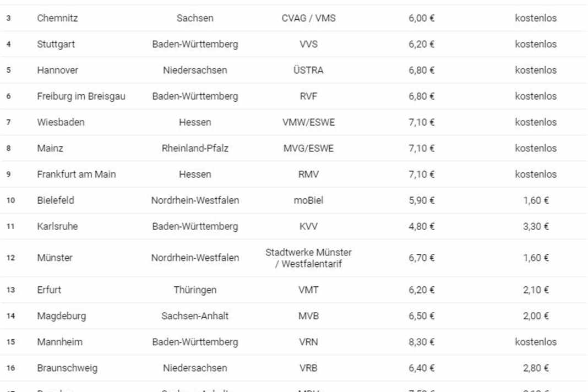Click the 8,30 € price for Mannheim
Screen dimensions: 588x392
click(421, 342)
